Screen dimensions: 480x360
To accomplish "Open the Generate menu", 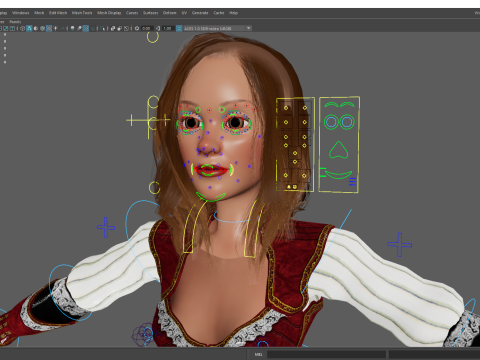I will pyautogui.click(x=200, y=13).
